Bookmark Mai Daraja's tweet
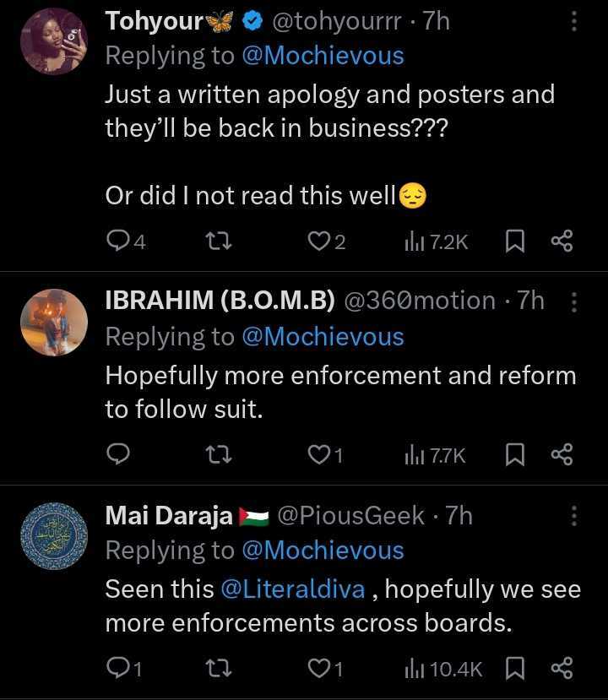Screen dimensions: 608x700 [x=513, y=670]
